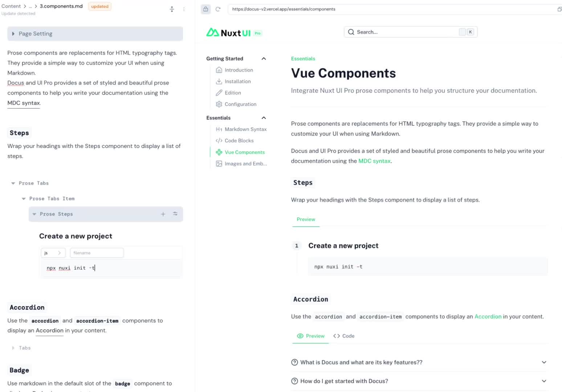Select the Preview tab under Steps
Image resolution: width=562 pixels, height=392 pixels.
pos(306,219)
